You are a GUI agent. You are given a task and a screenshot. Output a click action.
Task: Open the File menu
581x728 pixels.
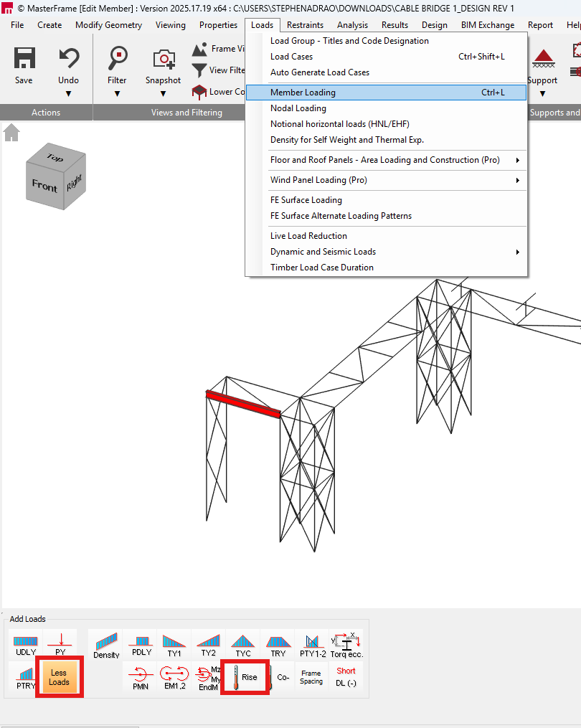17,25
